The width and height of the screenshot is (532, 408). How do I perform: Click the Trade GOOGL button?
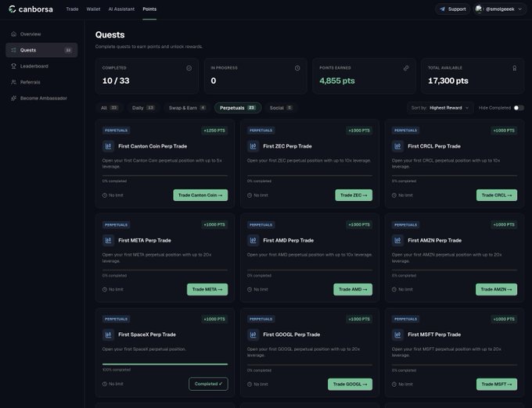350,385
